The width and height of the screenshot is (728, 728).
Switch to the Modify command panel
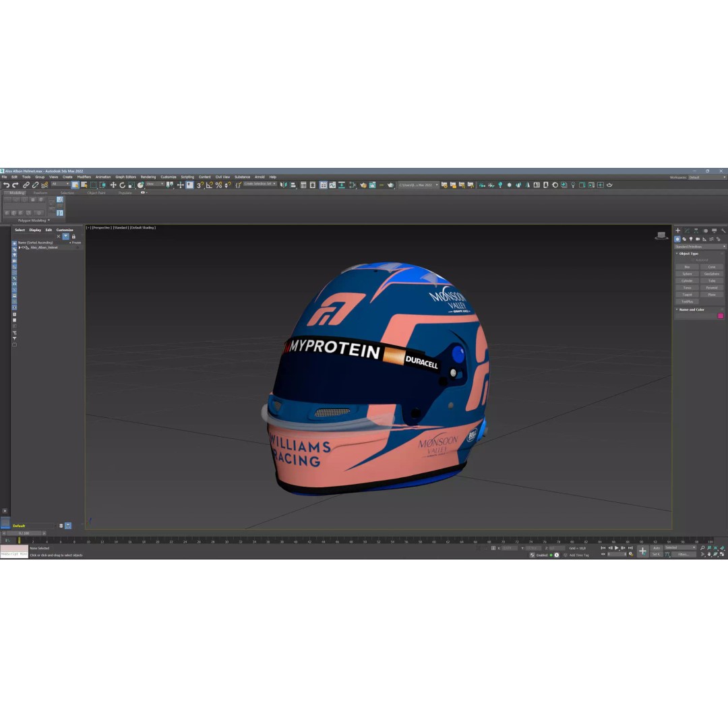[x=687, y=231]
